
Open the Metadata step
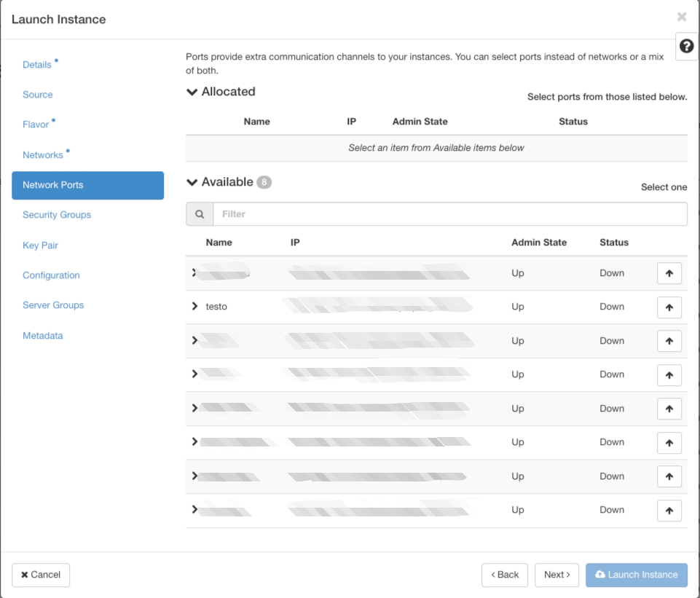pos(42,336)
